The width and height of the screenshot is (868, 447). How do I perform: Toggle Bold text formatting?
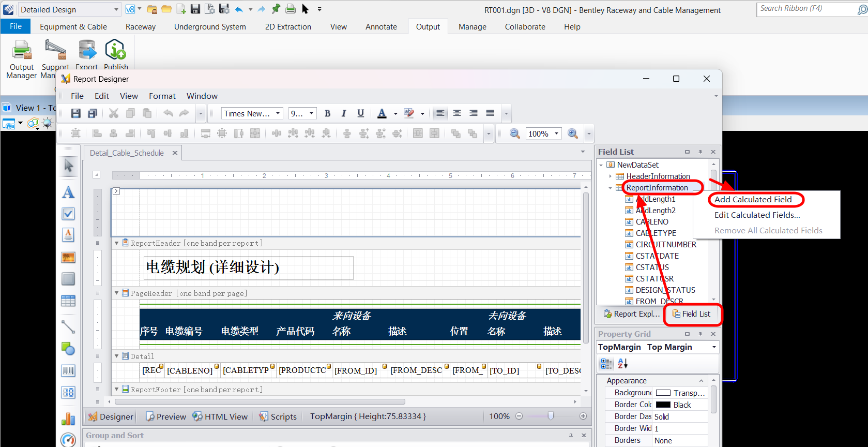point(327,113)
